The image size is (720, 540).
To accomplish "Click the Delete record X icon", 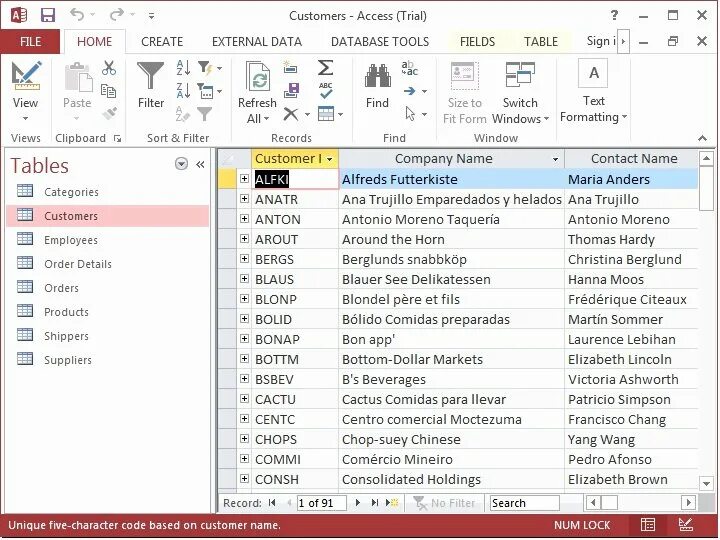I will tap(291, 113).
